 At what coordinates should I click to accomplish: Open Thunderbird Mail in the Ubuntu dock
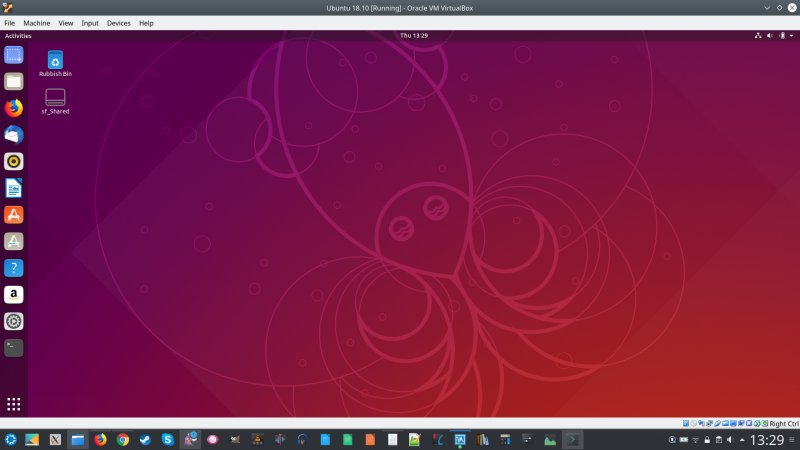click(14, 135)
